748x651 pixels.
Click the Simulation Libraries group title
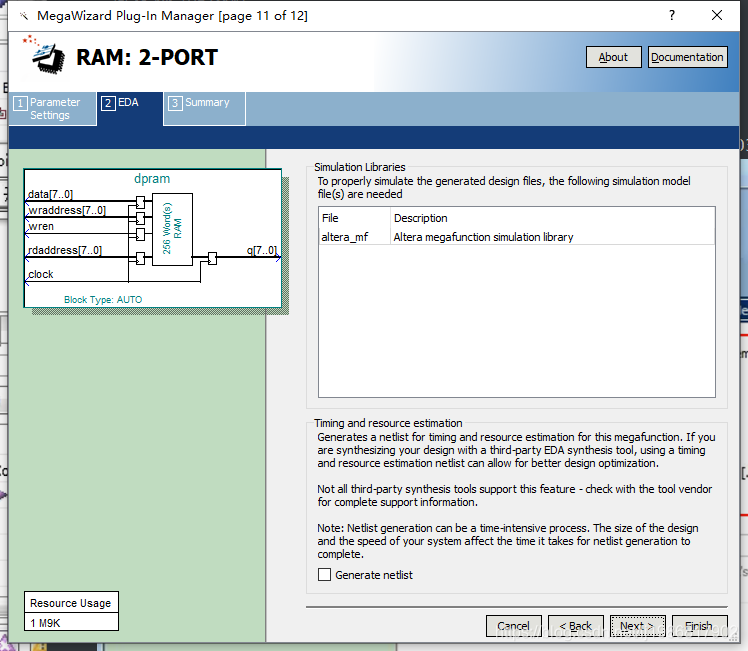(360, 167)
